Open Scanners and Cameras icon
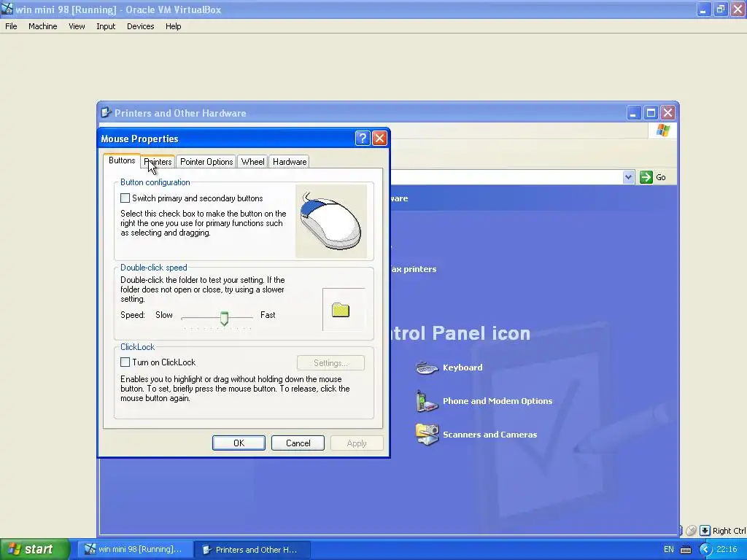Screen dimensions: 747x560 coord(426,435)
